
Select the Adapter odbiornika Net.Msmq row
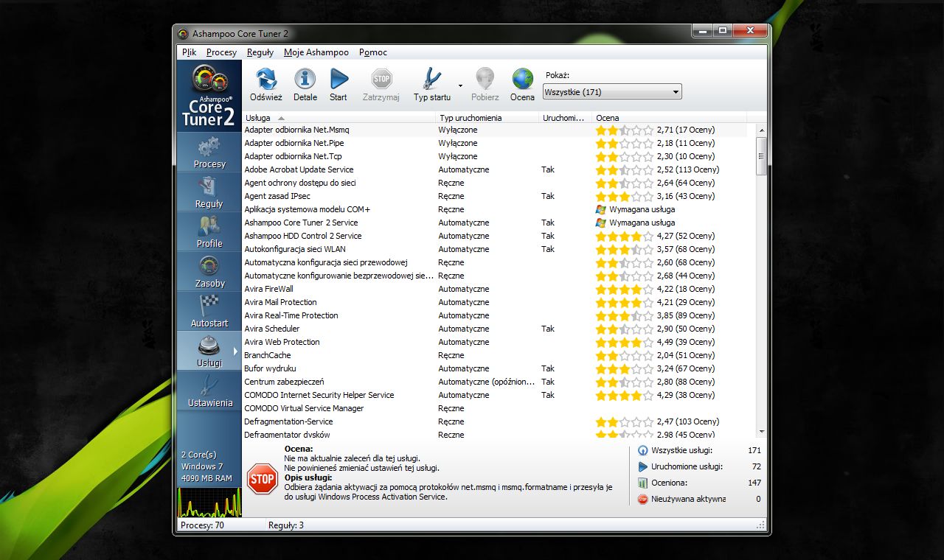pyautogui.click(x=494, y=130)
